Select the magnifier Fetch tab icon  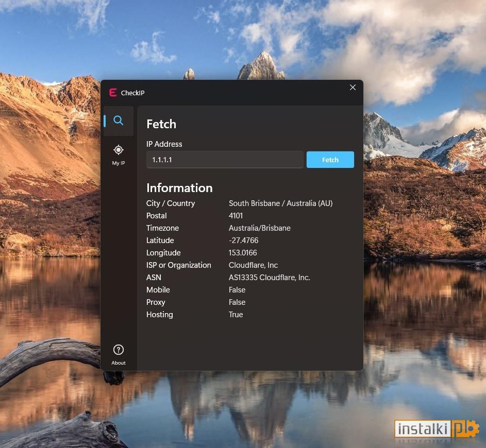click(x=119, y=120)
